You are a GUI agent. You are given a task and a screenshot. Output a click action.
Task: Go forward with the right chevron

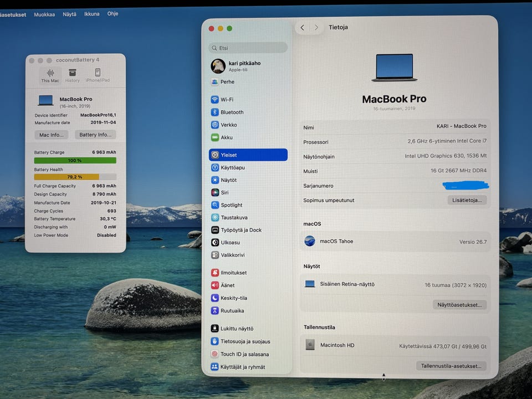(x=316, y=28)
